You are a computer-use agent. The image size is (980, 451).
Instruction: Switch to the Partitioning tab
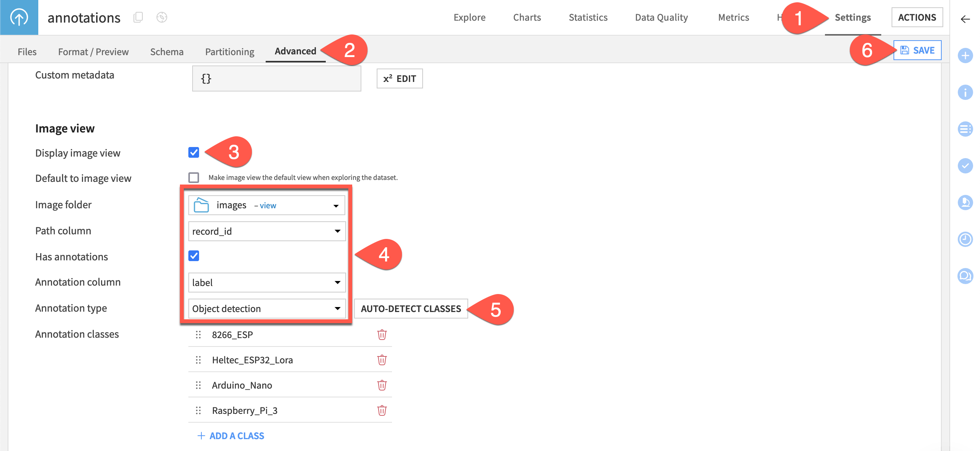pyautogui.click(x=229, y=51)
